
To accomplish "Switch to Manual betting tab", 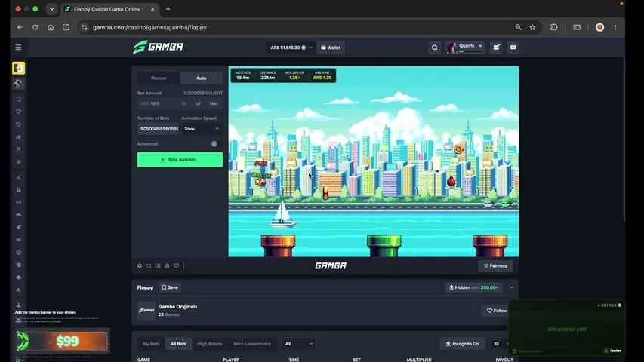I will point(159,78).
